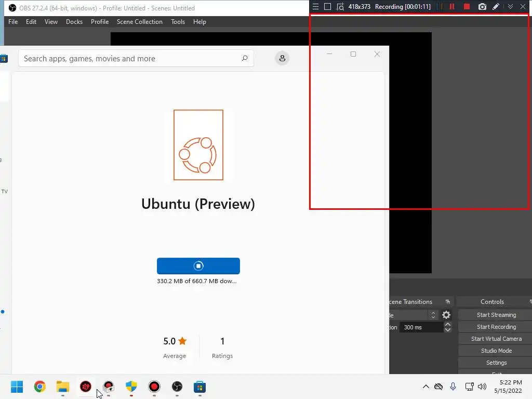
Task: Open the OBS Profile menu
Action: pos(100,22)
